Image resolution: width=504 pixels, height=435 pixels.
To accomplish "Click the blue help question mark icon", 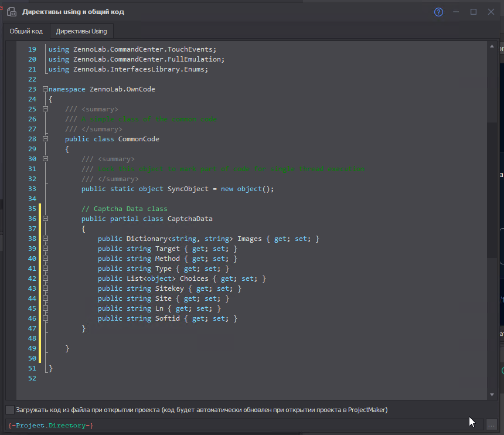I will click(x=438, y=12).
